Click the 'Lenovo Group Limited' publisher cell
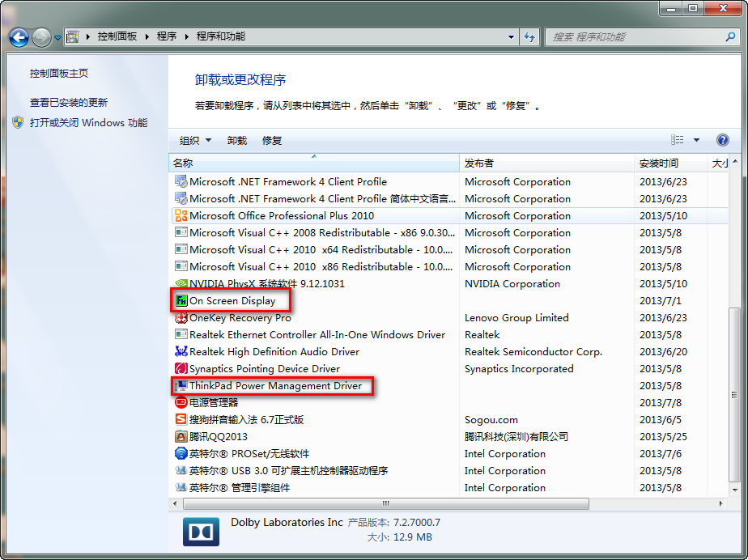Screen dimensions: 748x560 pyautogui.click(x=516, y=318)
